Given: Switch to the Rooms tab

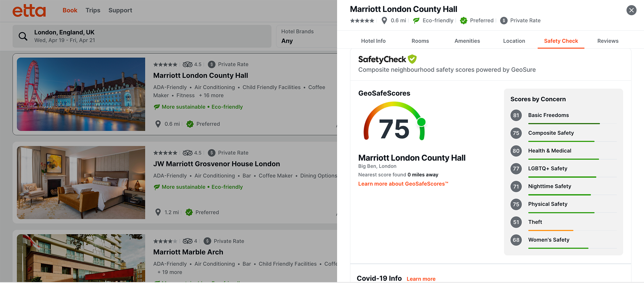Looking at the screenshot, I should click(x=420, y=41).
